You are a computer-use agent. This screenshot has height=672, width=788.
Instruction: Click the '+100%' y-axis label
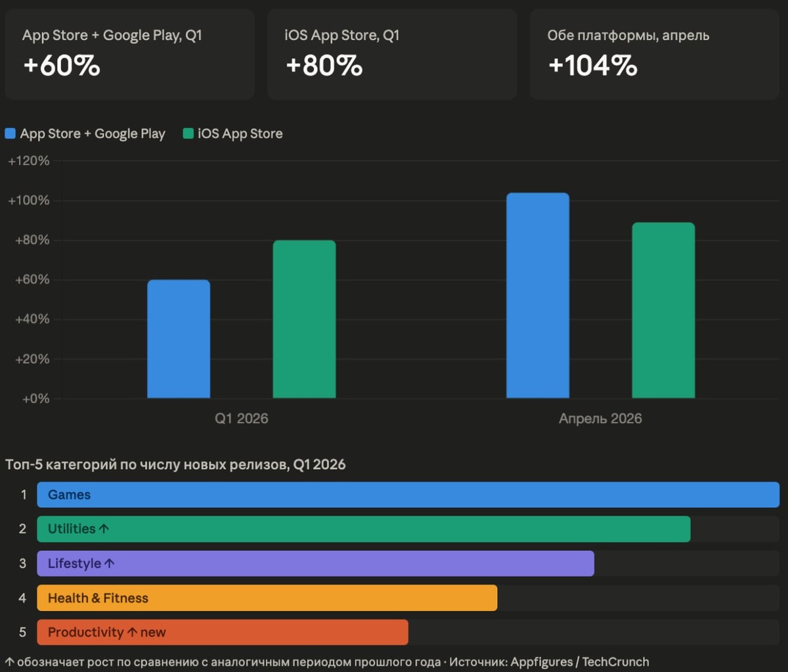coord(28,200)
